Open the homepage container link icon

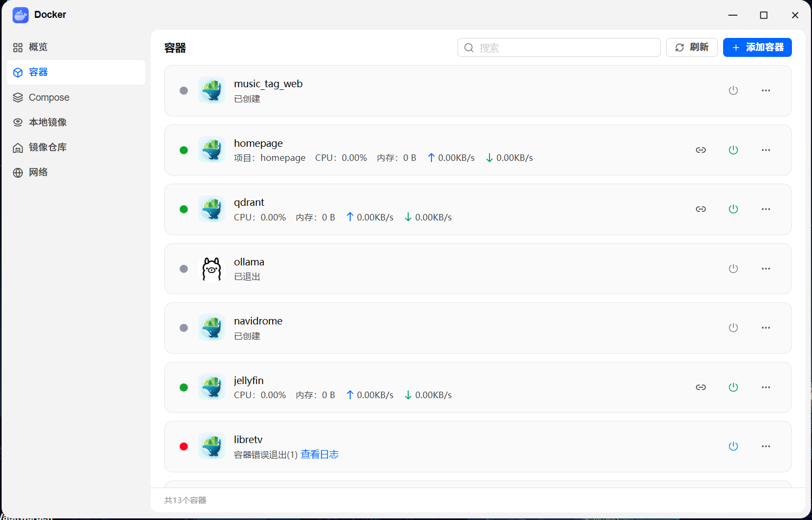click(701, 150)
